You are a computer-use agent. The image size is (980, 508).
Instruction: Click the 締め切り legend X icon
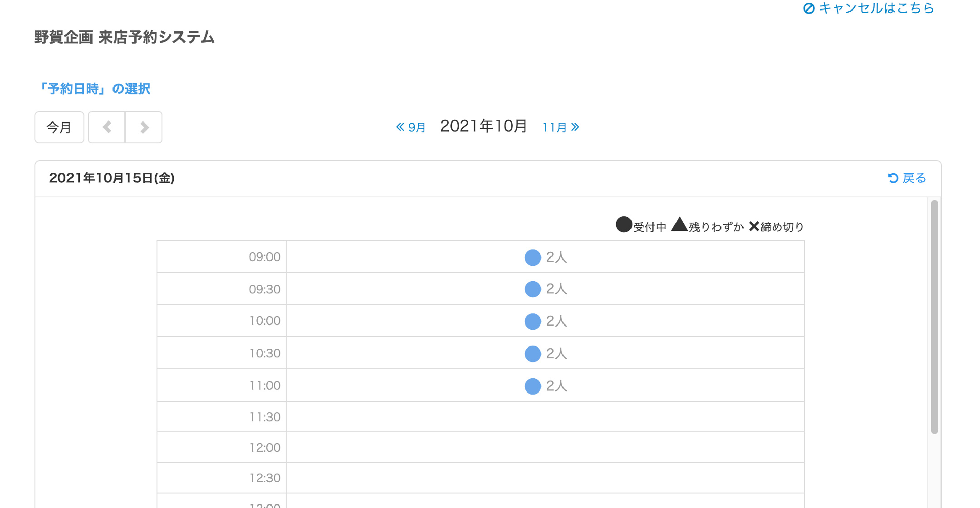coord(754,226)
